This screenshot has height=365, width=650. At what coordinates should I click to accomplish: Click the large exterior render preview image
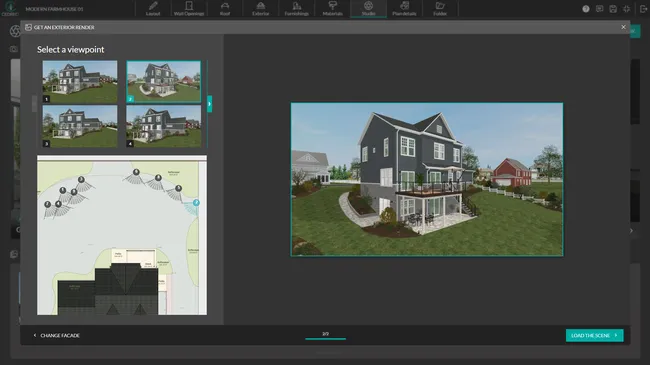pos(427,179)
